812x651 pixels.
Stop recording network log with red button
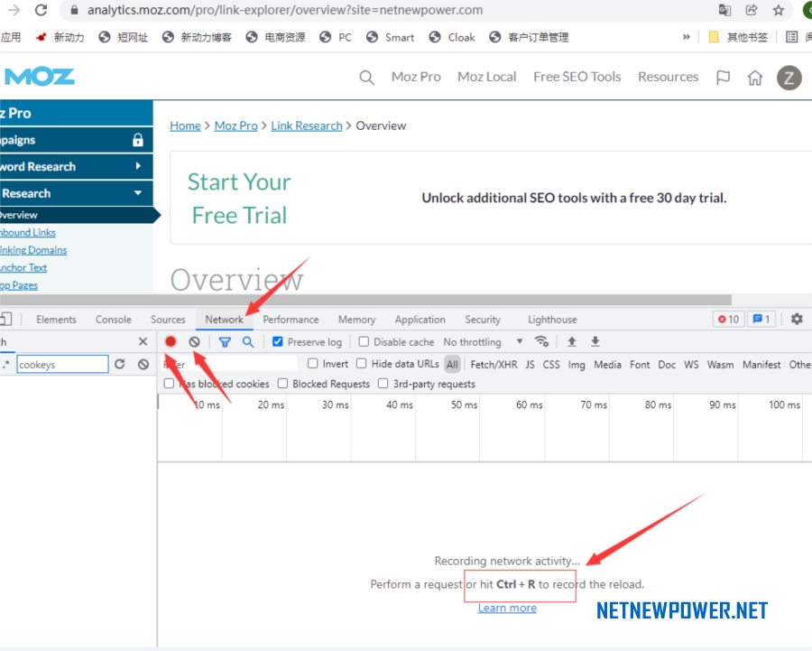171,341
